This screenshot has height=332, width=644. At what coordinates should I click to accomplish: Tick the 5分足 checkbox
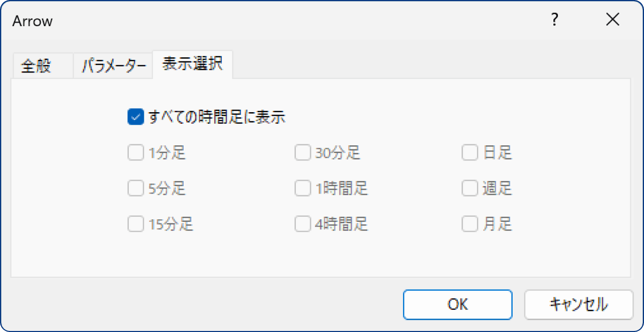136,189
